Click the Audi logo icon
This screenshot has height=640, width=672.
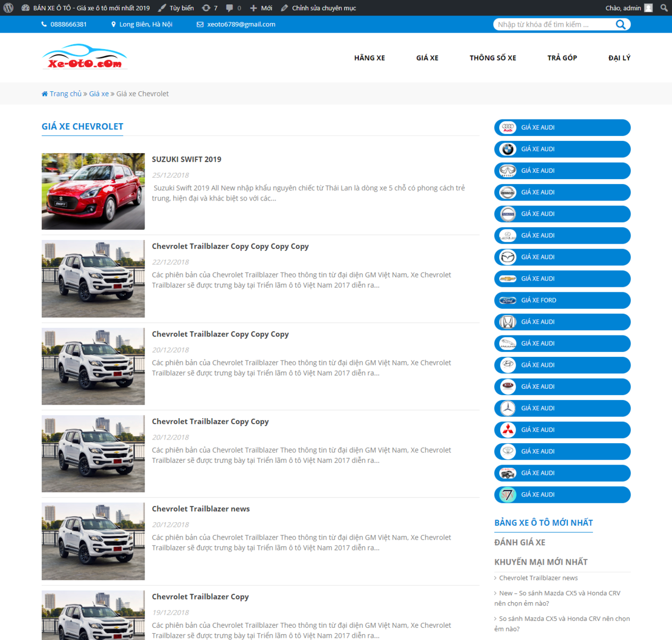coord(508,127)
